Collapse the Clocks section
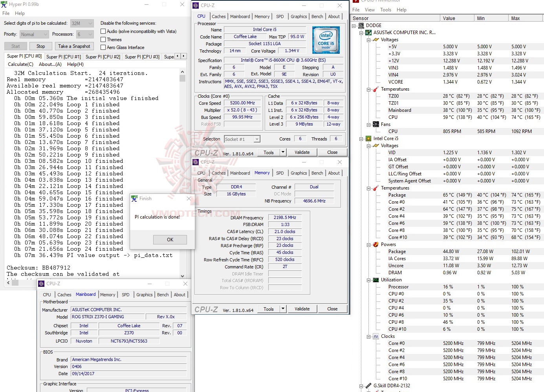544x392 pixels. pyautogui.click(x=369, y=336)
